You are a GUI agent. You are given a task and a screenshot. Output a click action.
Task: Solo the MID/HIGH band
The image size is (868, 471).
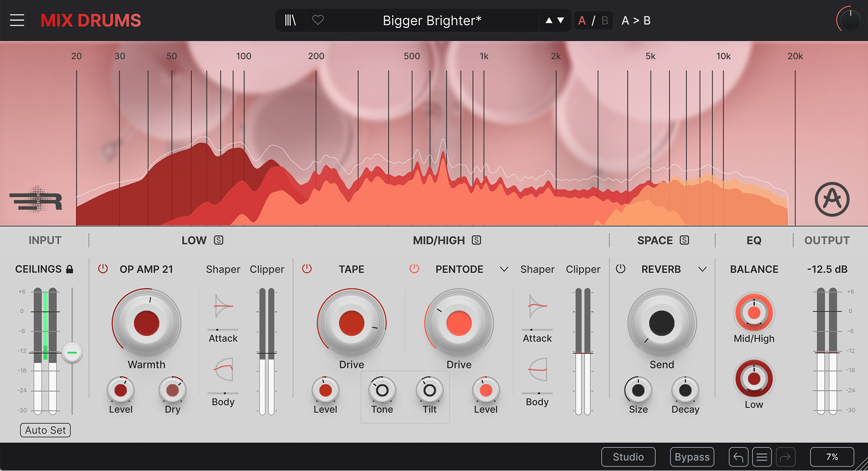476,240
